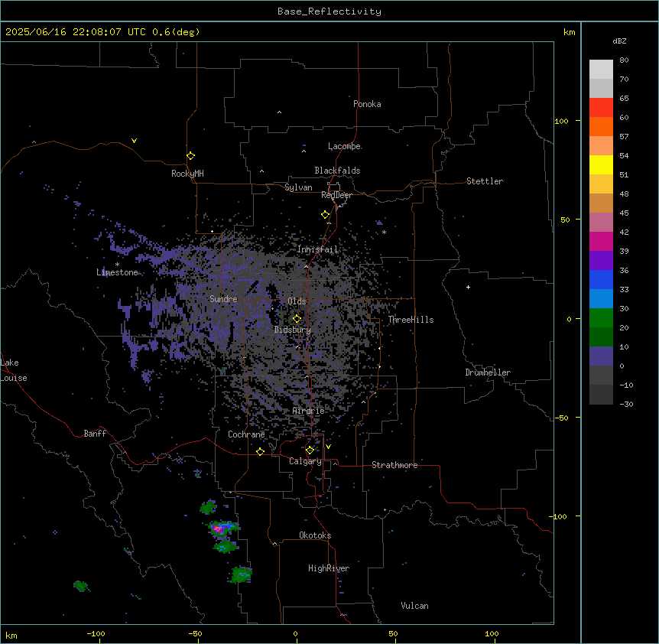Screen dimensions: 659x644
Task: Click the yellow V marker northwest of RockyMH
Action: pos(134,141)
